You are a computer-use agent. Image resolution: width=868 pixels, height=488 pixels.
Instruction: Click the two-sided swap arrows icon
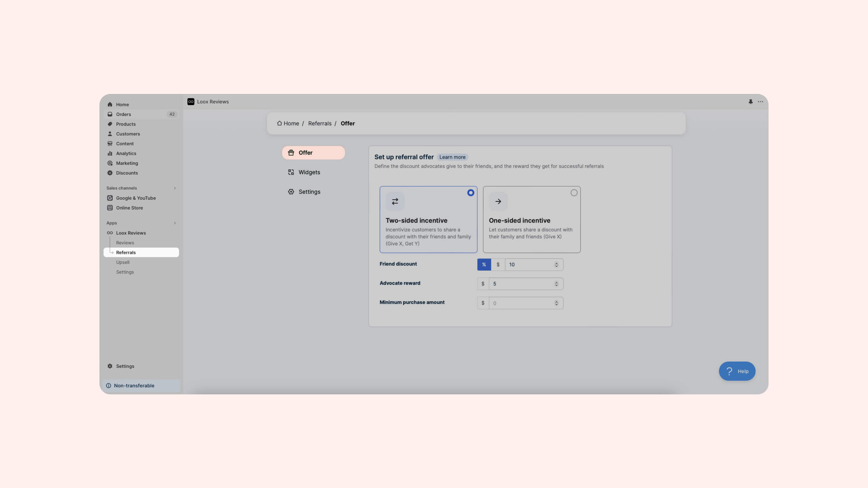(x=395, y=202)
